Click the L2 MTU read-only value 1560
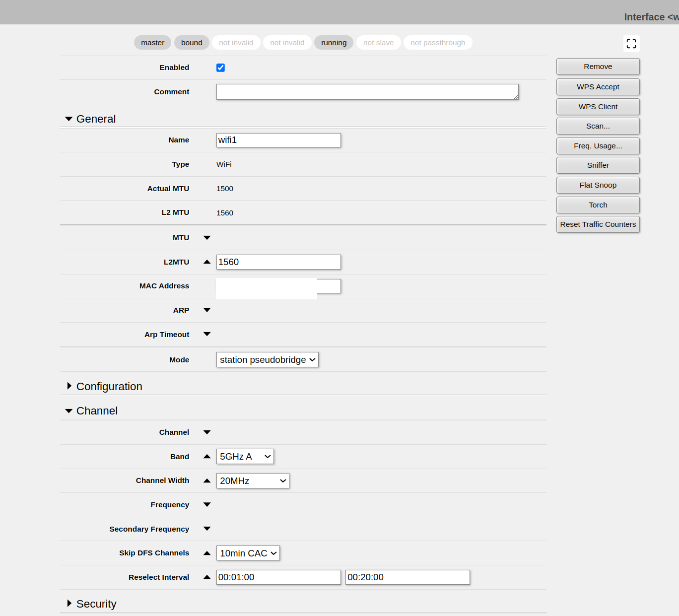This screenshot has width=679, height=616. click(225, 213)
